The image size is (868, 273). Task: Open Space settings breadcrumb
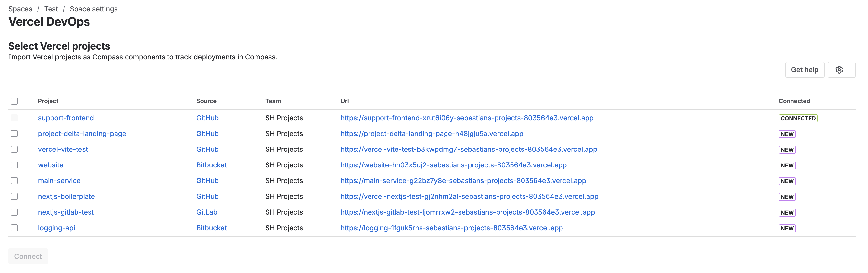pyautogui.click(x=93, y=9)
